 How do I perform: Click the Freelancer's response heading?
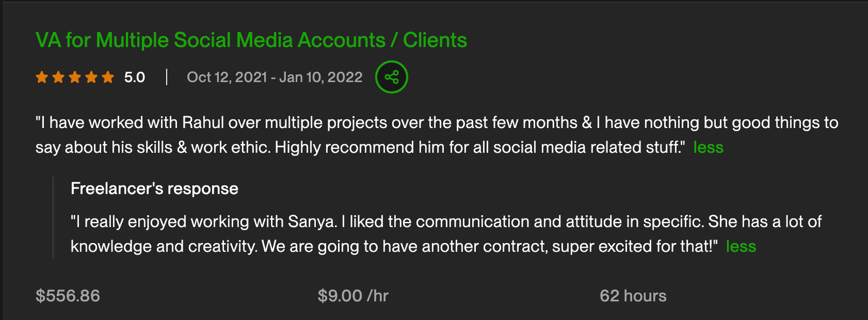154,188
